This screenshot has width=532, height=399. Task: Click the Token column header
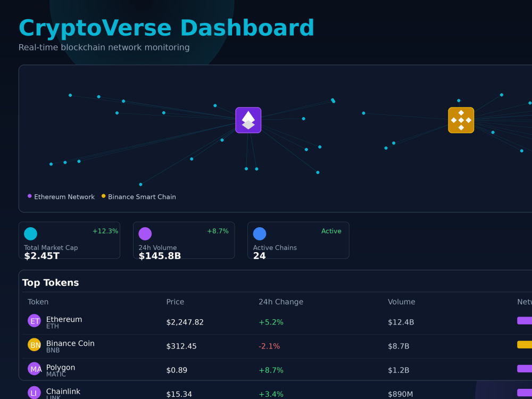click(x=38, y=302)
